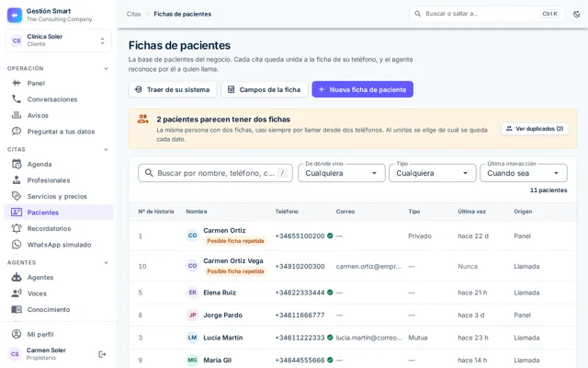Screen dimensions: 588x368
Task: Click the logout icon beside Carmen Soler
Action: coord(102,354)
